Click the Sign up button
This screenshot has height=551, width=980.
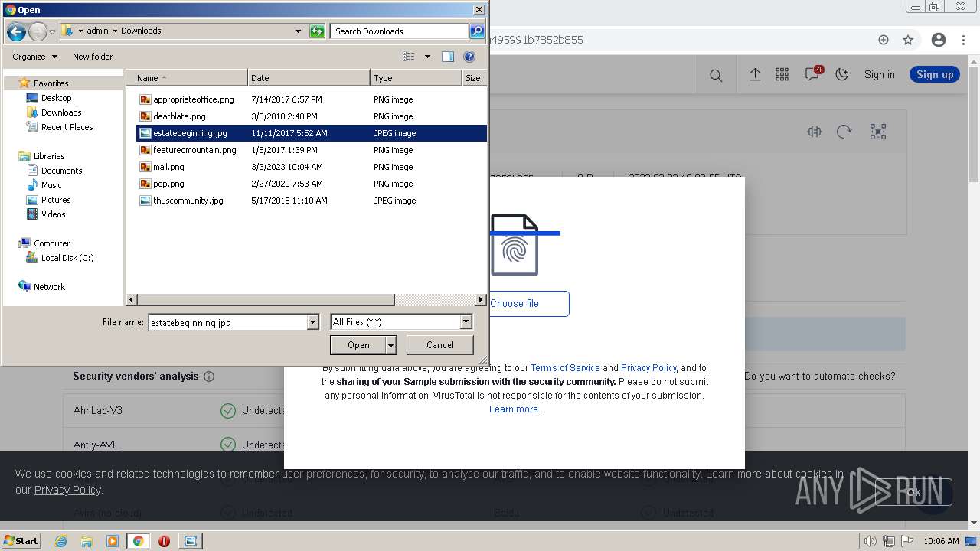click(935, 74)
